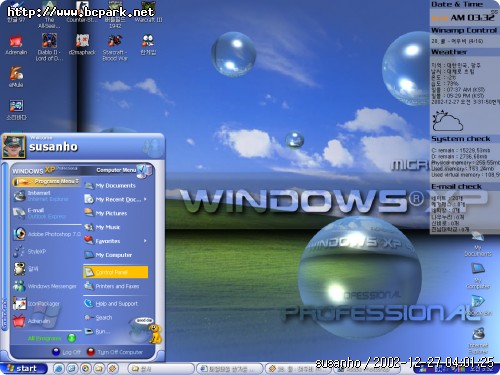Open My Music in start menu
Screen dimensions: 500x375
102,227
